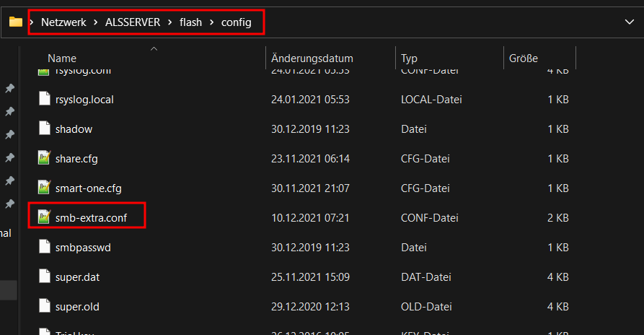
Task: Select the shadow file icon
Action: click(x=45, y=129)
